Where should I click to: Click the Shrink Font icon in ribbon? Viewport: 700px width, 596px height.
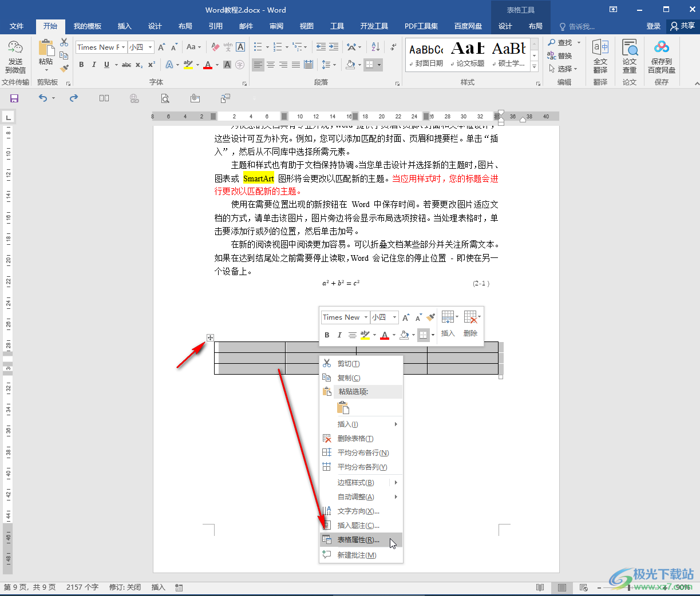pos(174,47)
